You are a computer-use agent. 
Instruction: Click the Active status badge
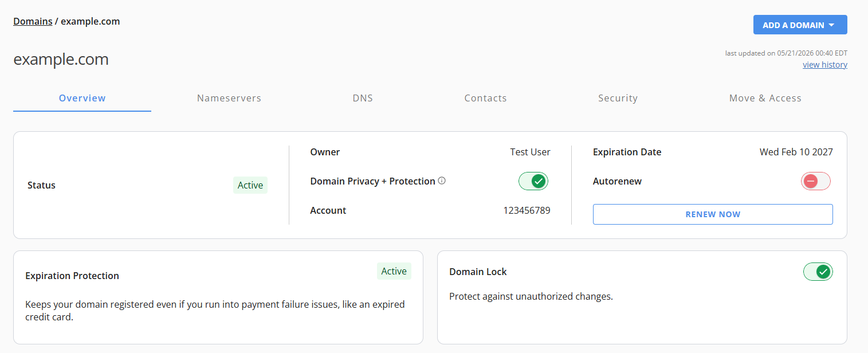coord(250,185)
